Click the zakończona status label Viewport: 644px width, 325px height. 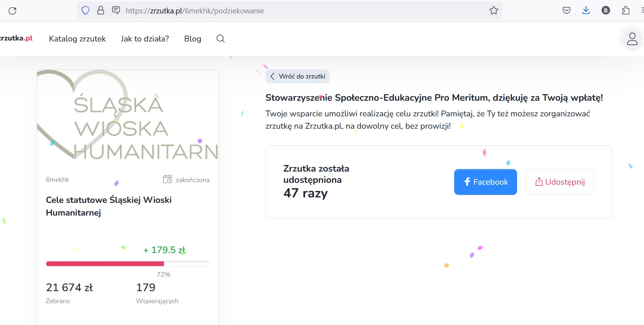point(192,180)
